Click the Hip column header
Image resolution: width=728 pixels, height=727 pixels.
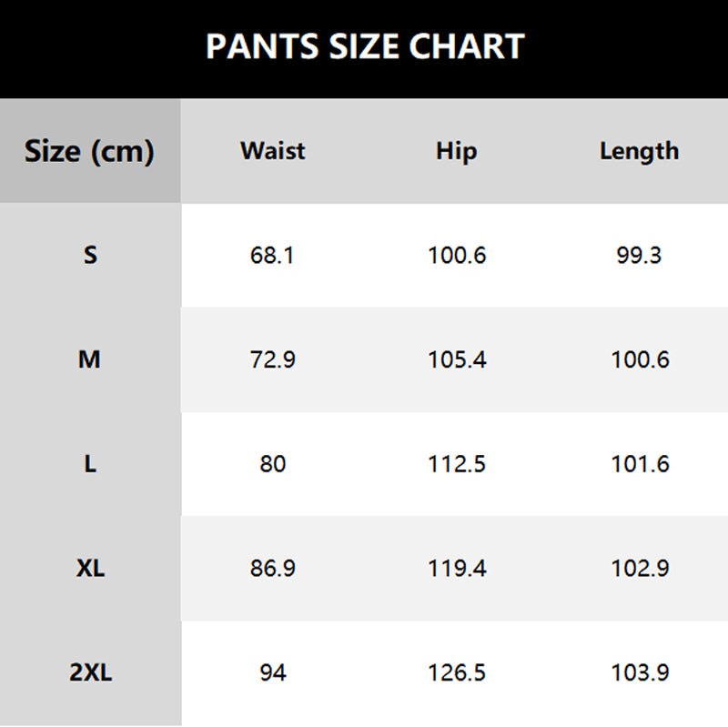coord(456,151)
